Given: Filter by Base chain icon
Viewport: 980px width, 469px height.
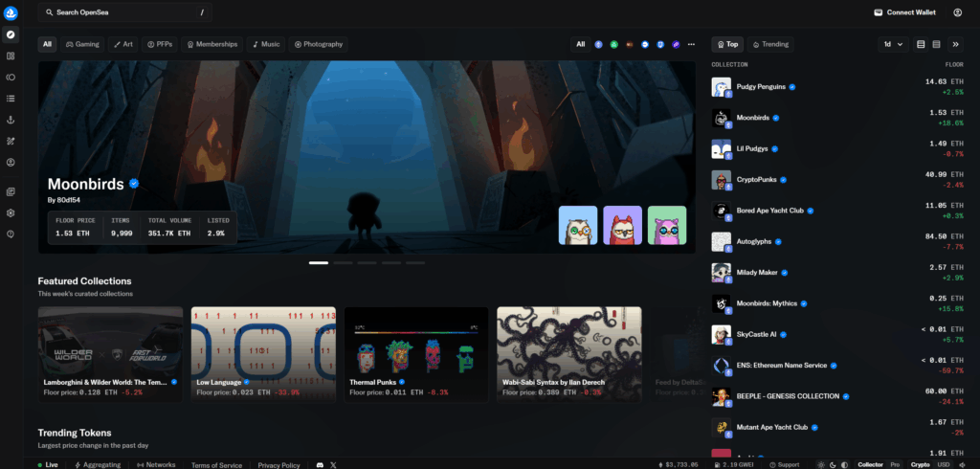Looking at the screenshot, I should pos(645,44).
